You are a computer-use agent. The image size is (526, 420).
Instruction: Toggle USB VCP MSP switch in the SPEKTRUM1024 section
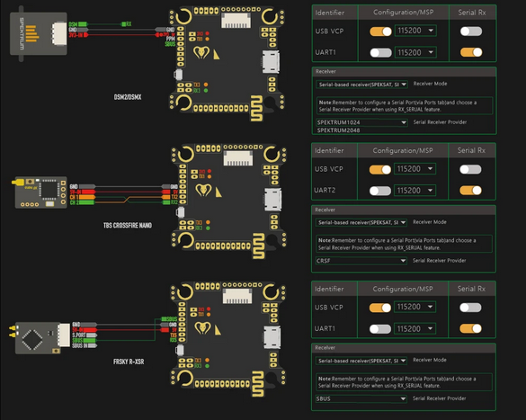coord(380,31)
